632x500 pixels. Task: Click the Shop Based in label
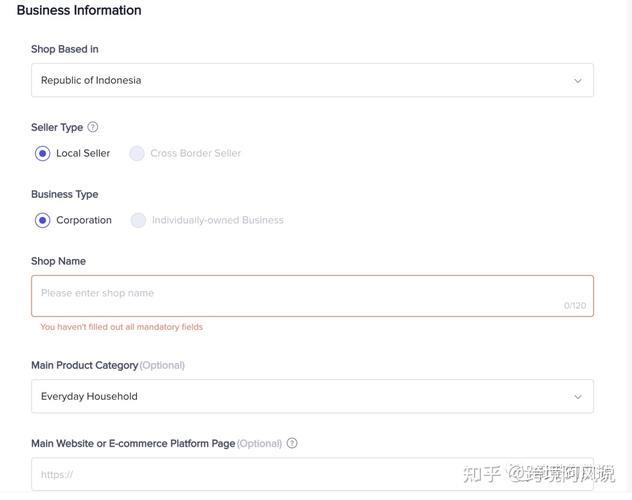(x=64, y=49)
